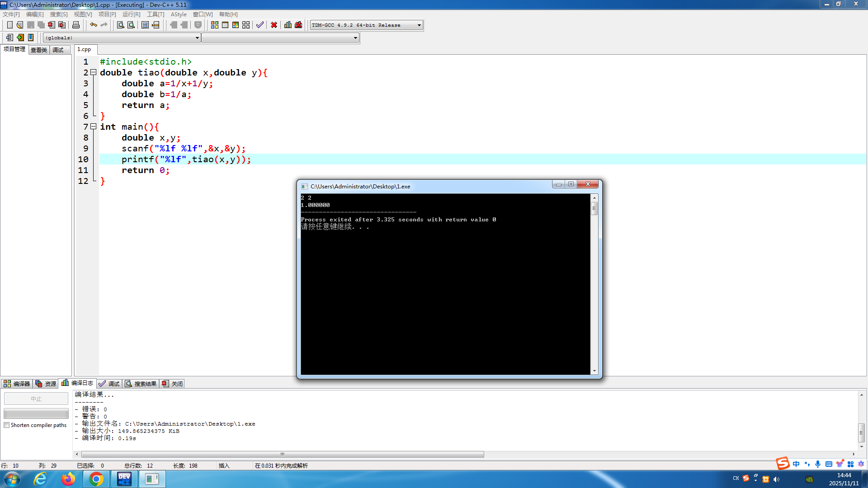Image resolution: width=868 pixels, height=488 pixels.
Task: Click the 关闭 tab in bottom panel
Action: point(173,384)
